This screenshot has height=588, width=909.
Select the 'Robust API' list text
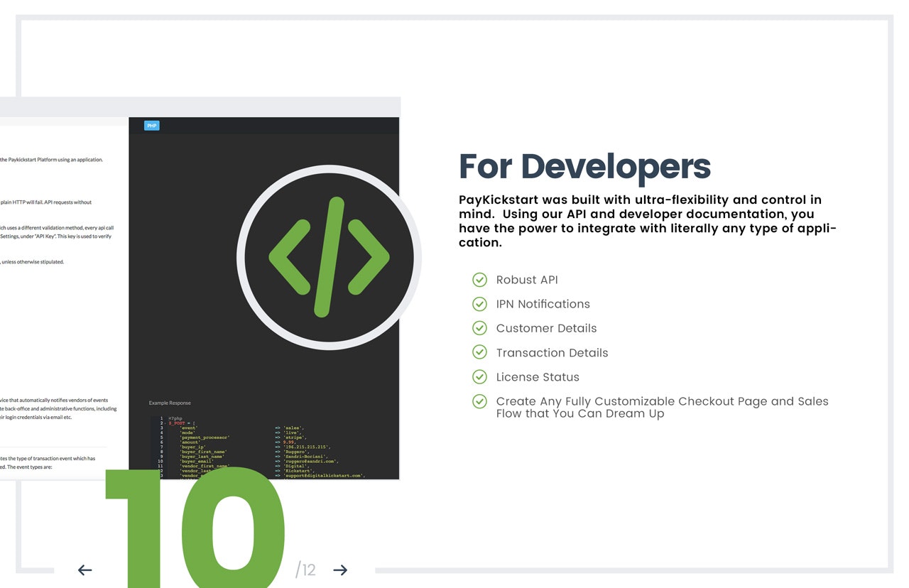pyautogui.click(x=527, y=280)
